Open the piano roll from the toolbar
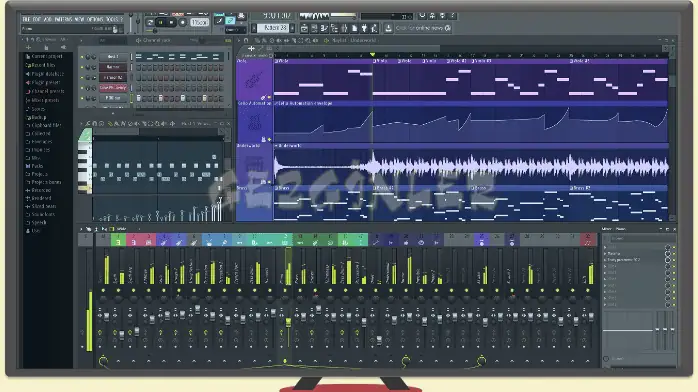The height and width of the screenshot is (392, 698). tap(325, 28)
